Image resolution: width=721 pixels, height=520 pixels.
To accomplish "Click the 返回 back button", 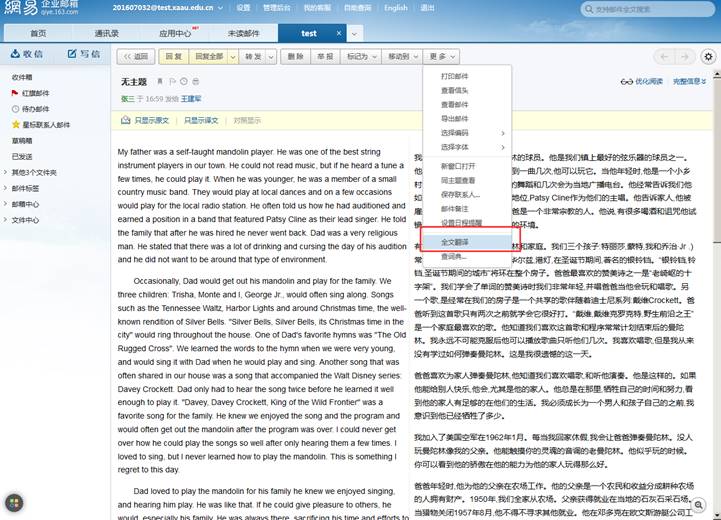I will tap(136, 57).
